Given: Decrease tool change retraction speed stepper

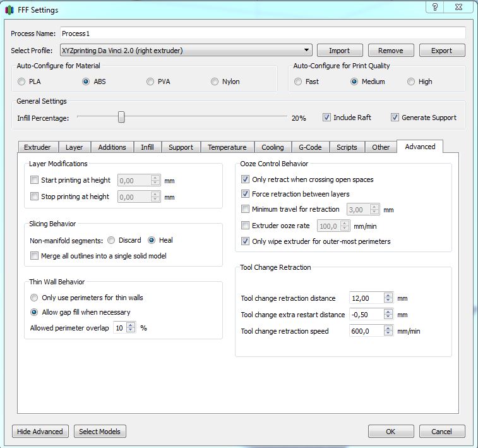Looking at the screenshot, I should click(x=388, y=334).
